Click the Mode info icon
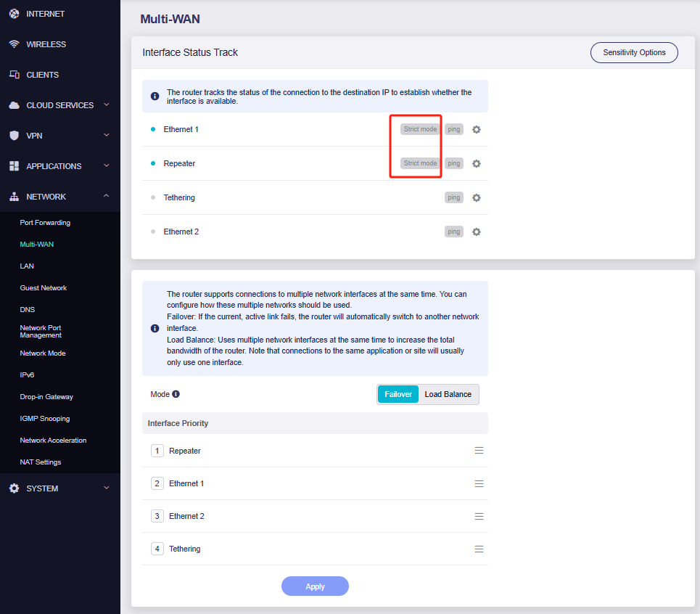 [176, 394]
